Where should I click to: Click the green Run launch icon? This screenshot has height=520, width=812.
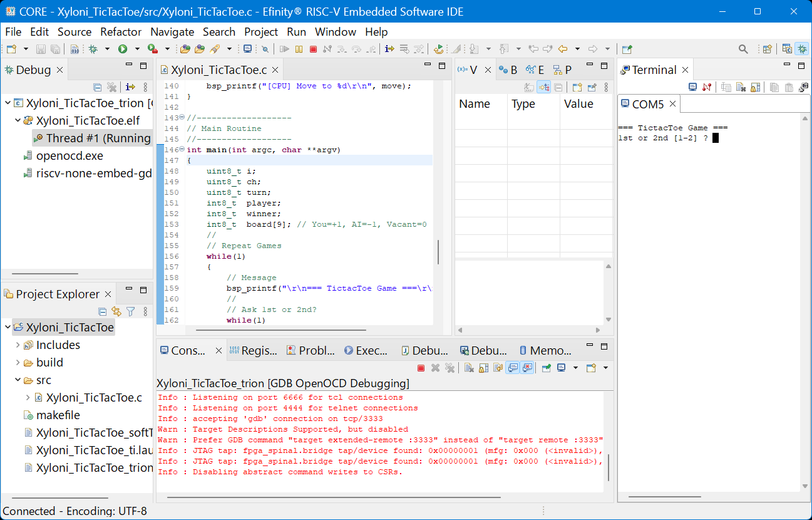123,49
